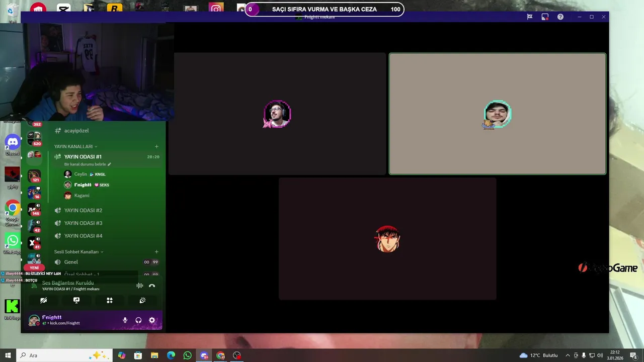Open server icon with 42 badge
The width and height of the screenshot is (644, 362).
(34, 226)
